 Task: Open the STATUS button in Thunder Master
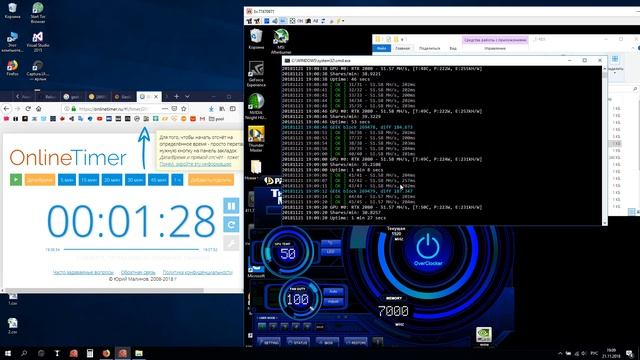coord(298,342)
